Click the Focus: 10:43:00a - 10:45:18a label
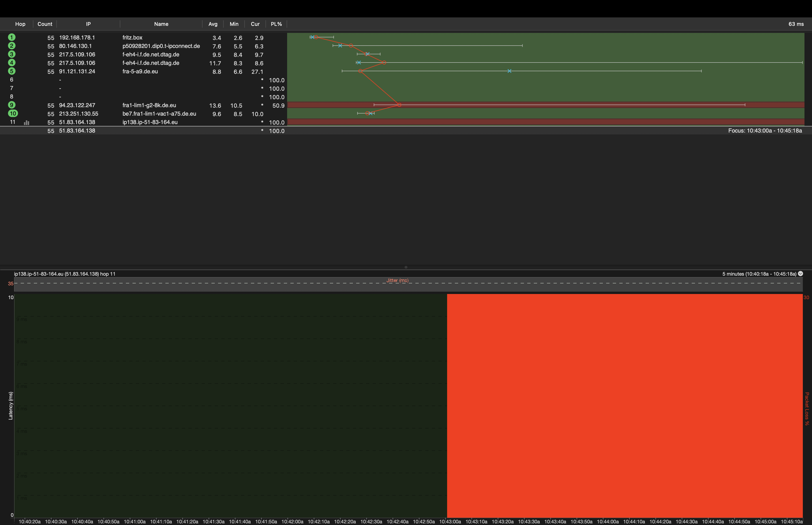This screenshot has height=525, width=812. click(x=765, y=131)
